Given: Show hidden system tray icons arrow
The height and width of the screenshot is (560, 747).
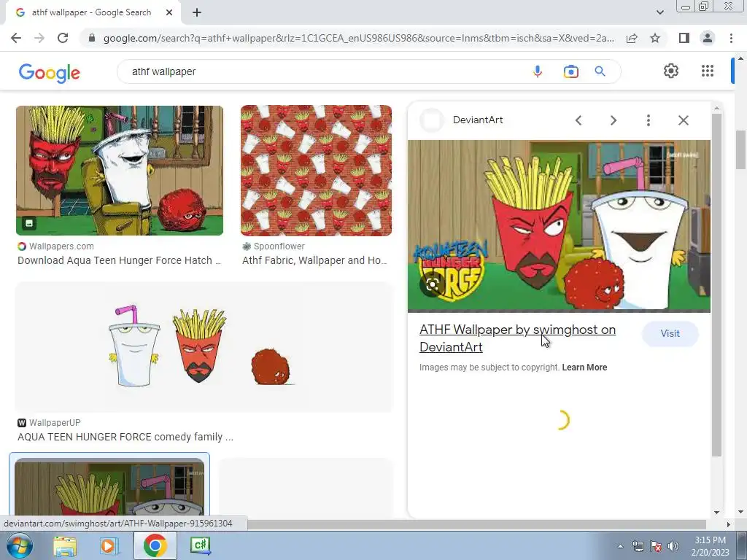Looking at the screenshot, I should 620,546.
